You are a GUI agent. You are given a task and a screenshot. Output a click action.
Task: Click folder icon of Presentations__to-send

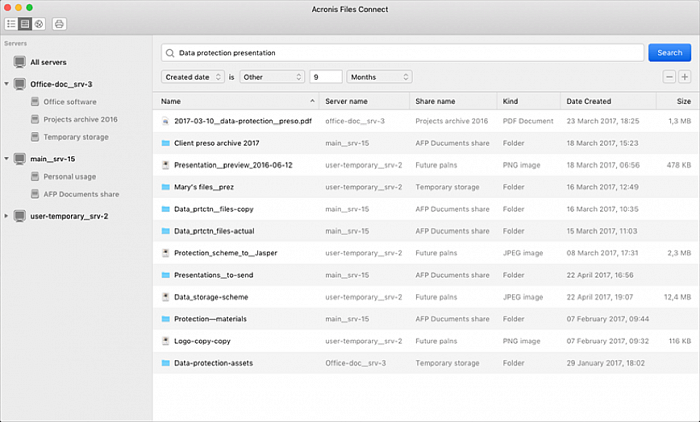coord(166,275)
